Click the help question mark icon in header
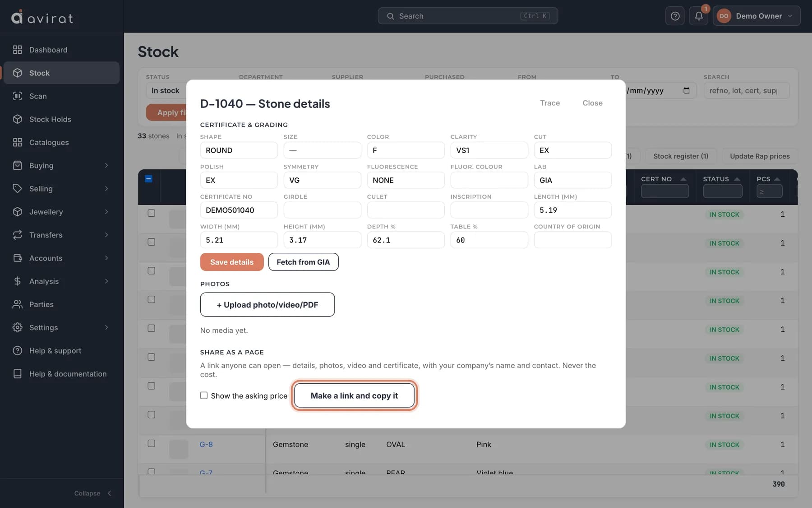This screenshot has width=812, height=508. [675, 16]
